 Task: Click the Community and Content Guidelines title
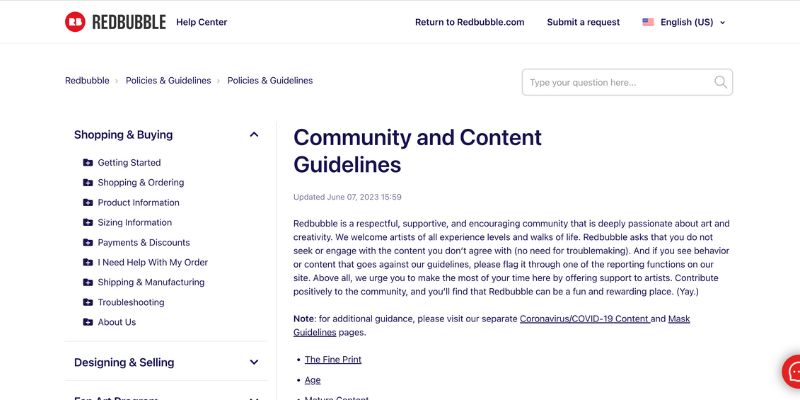tap(417, 151)
